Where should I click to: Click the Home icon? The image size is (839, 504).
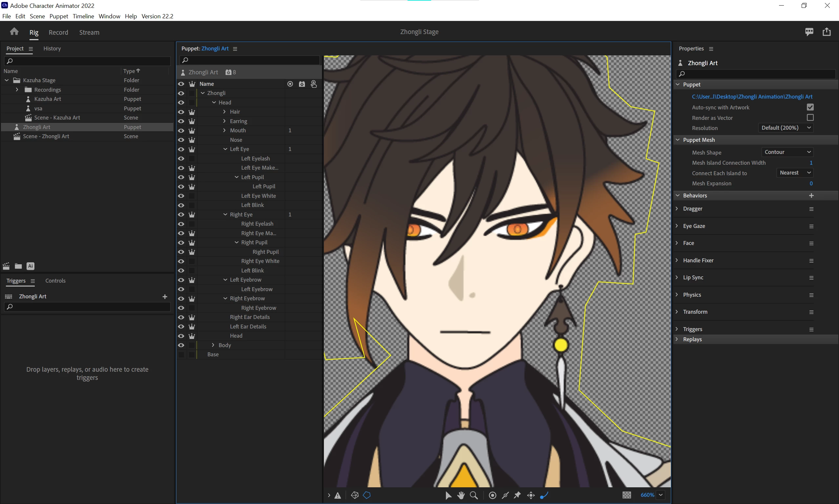14,32
